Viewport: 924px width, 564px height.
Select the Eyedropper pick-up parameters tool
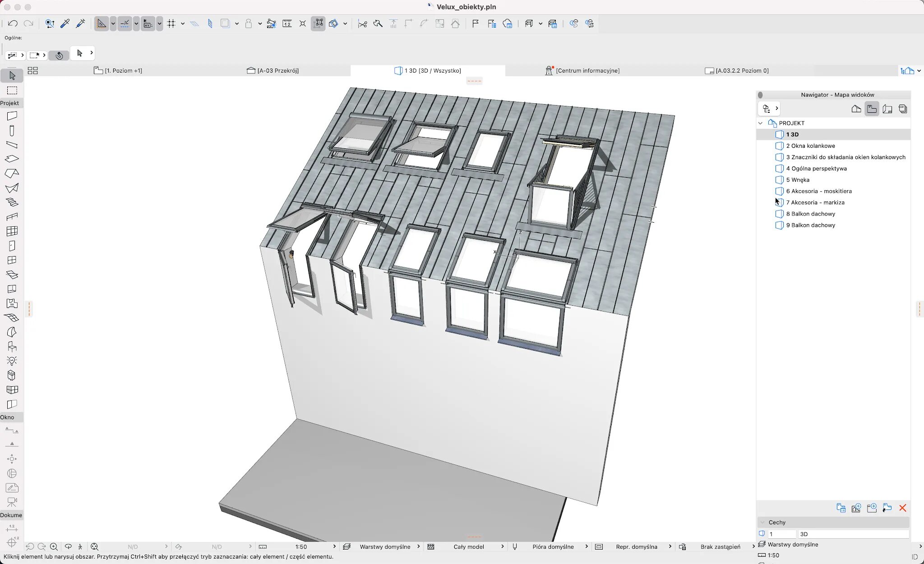pyautogui.click(x=65, y=23)
